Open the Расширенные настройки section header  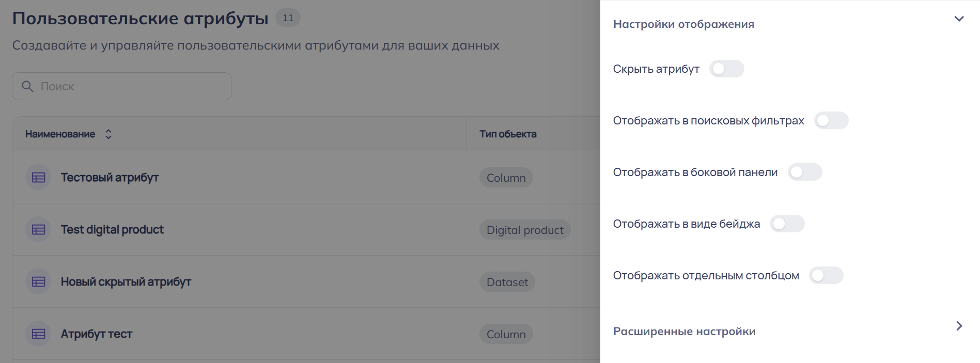[x=684, y=332]
